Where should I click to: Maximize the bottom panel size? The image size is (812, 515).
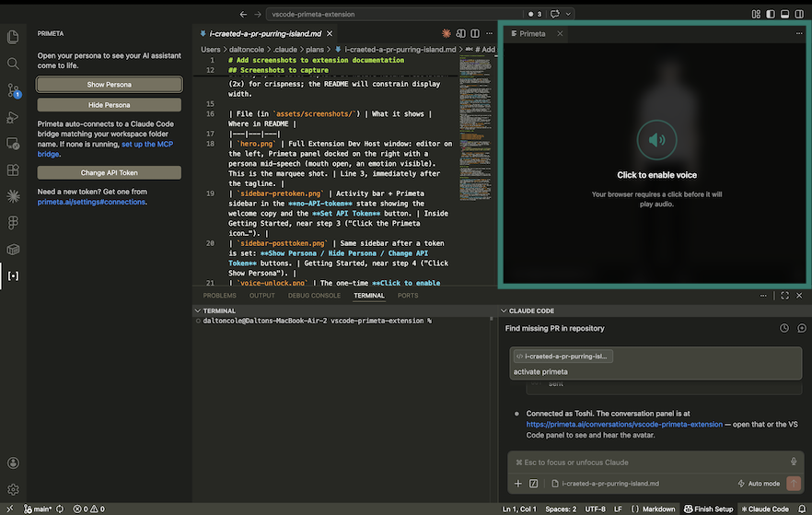[784, 296]
